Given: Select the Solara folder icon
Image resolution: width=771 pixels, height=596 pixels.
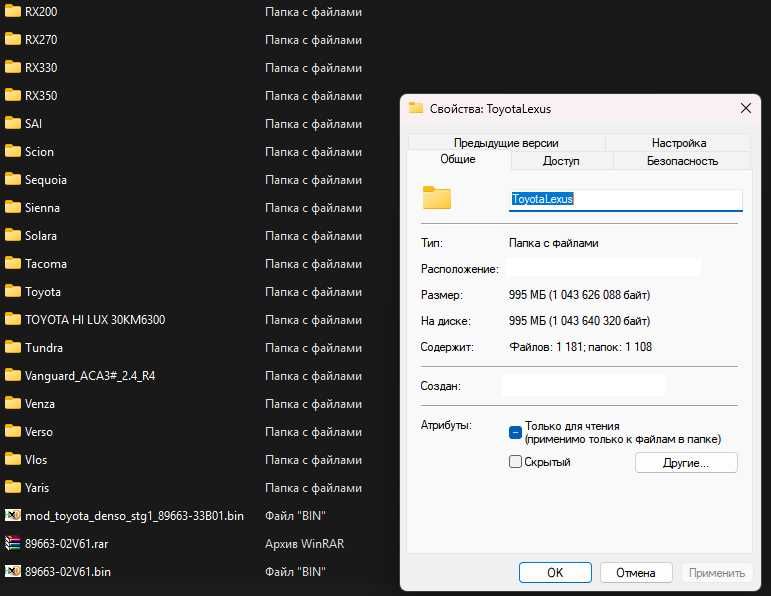Looking at the screenshot, I should pos(13,235).
